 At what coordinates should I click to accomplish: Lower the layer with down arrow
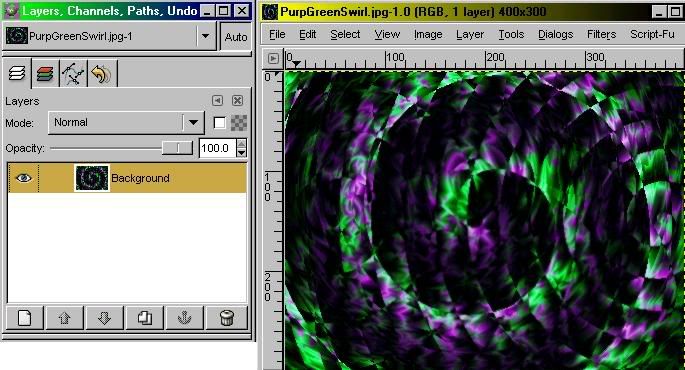pyautogui.click(x=104, y=318)
